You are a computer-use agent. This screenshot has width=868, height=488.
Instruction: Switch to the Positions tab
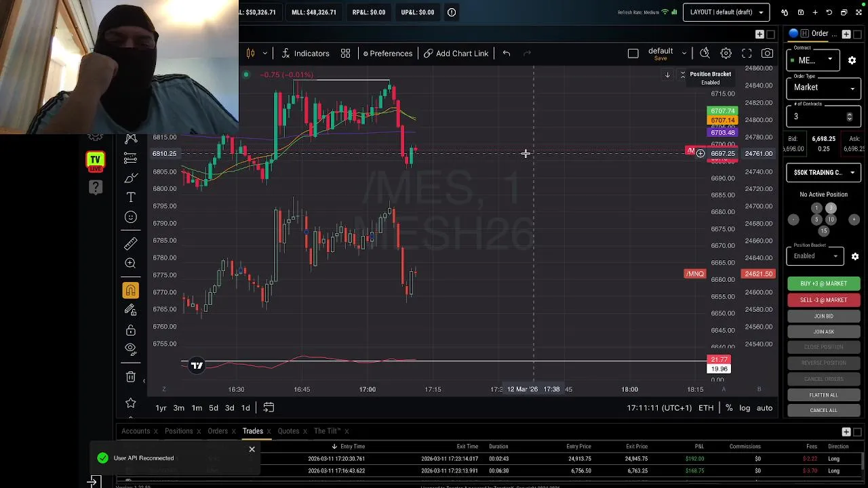point(179,431)
